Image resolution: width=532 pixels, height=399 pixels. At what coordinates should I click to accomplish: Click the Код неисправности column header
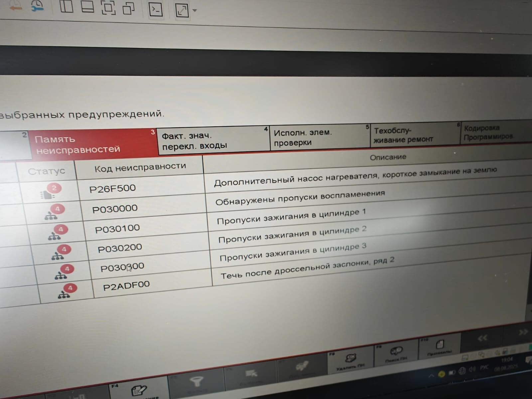[x=140, y=167]
